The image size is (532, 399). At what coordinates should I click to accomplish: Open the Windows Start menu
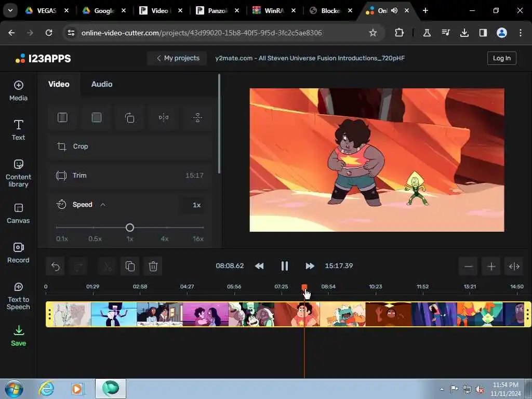coord(14,389)
